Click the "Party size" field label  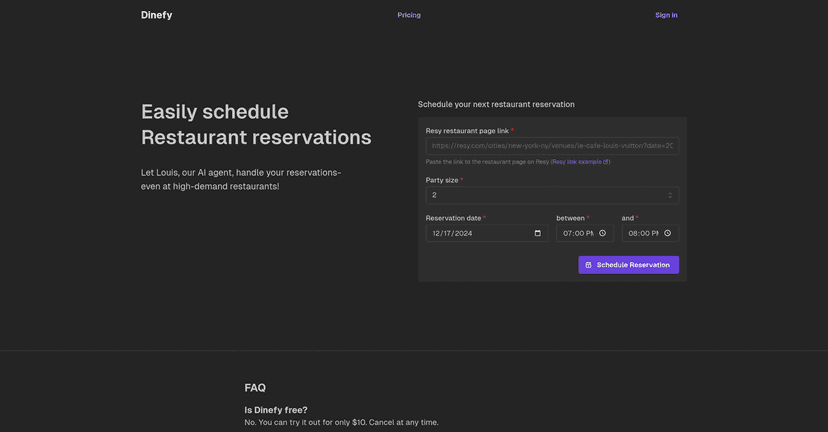coord(442,180)
